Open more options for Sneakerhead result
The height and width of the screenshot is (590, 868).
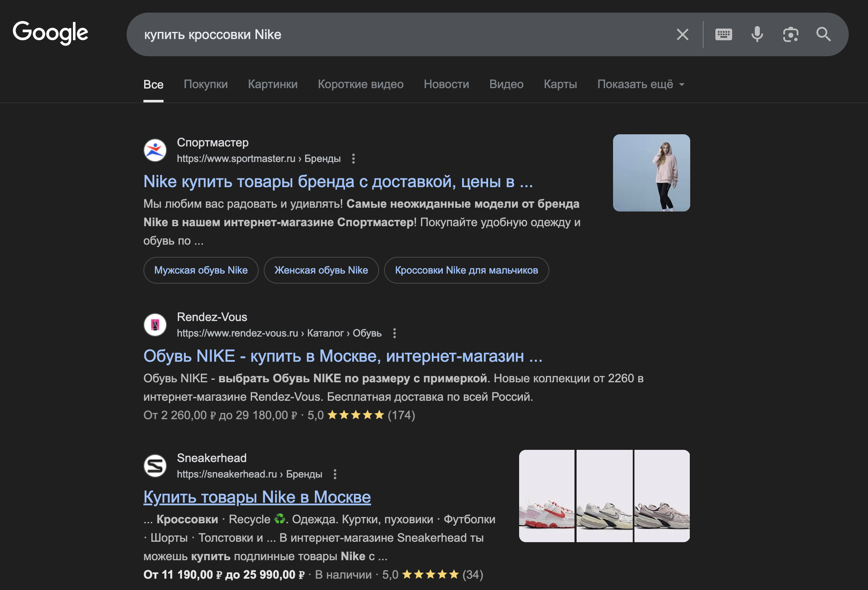[x=335, y=474]
